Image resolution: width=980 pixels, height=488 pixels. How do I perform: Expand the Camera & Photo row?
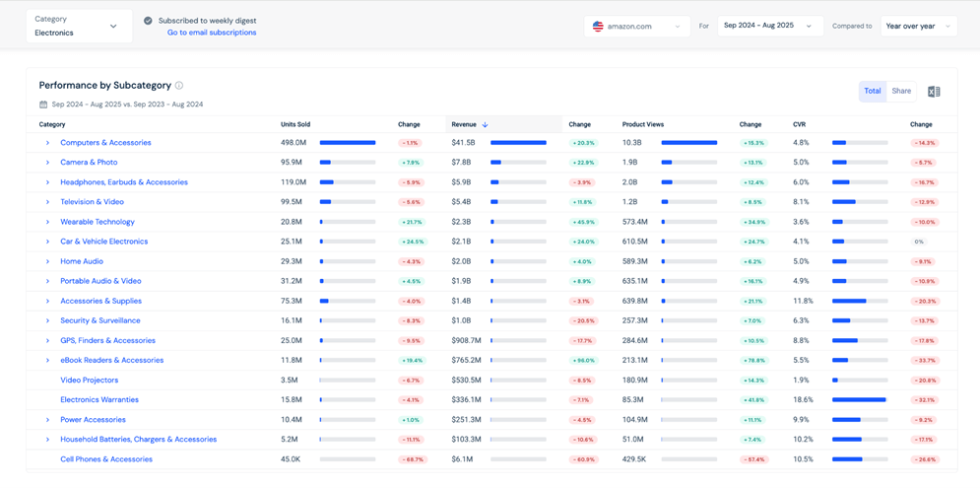(47, 163)
